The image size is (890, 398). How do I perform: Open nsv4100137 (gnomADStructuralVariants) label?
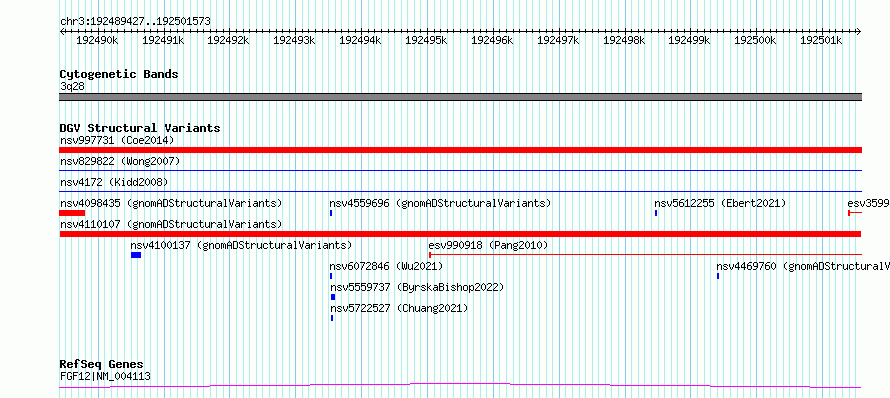241,245
